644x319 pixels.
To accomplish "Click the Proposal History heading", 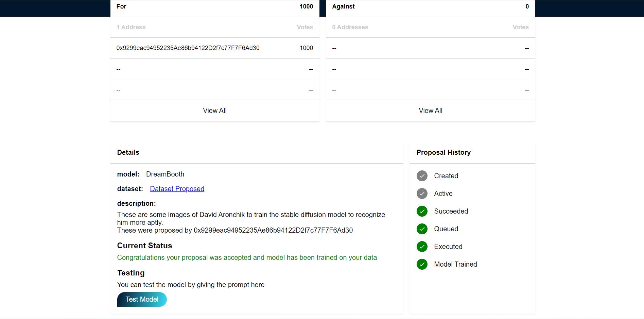I will (443, 152).
